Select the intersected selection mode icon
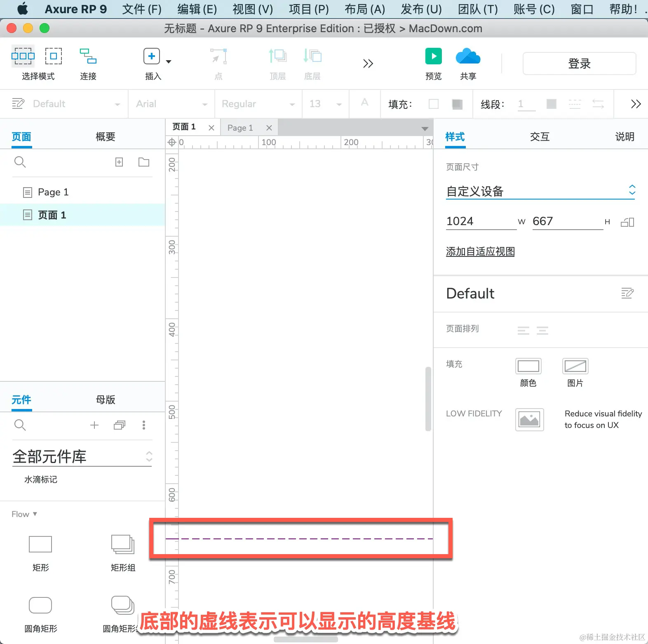Image resolution: width=648 pixels, height=644 pixels. click(23, 56)
